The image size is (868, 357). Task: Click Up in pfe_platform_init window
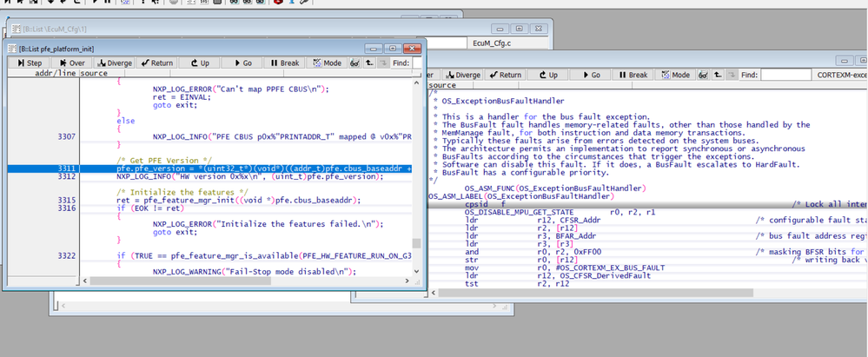click(199, 63)
